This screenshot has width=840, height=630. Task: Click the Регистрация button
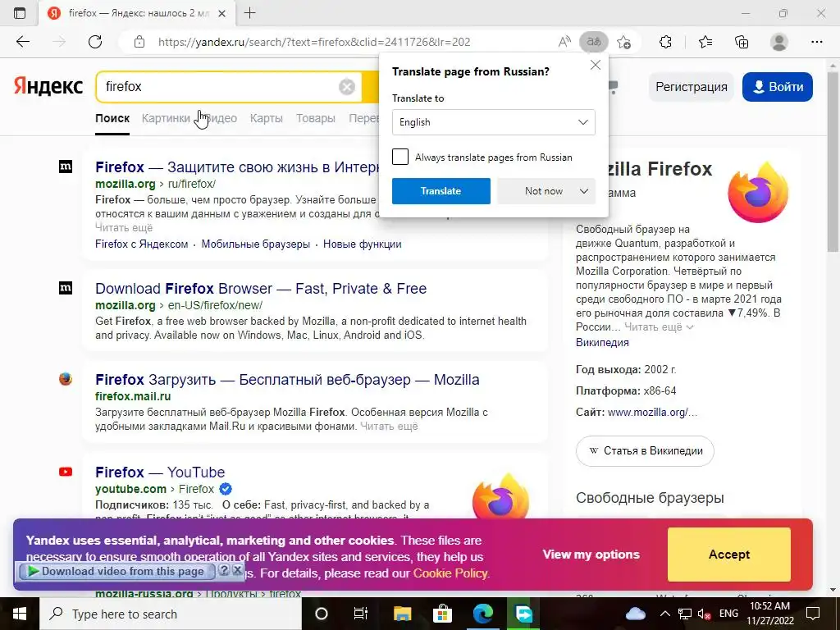coord(691,87)
